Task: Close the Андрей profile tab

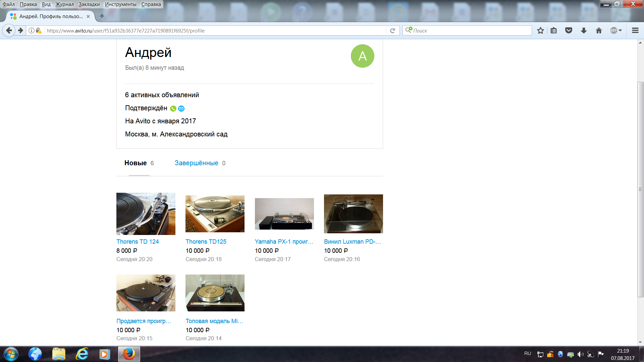Action: (88, 16)
